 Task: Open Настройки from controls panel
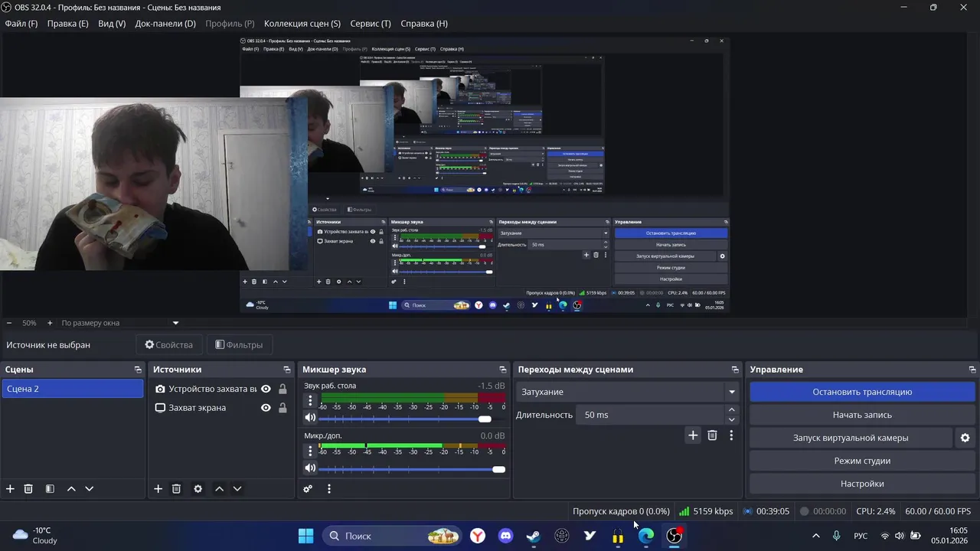point(862,484)
